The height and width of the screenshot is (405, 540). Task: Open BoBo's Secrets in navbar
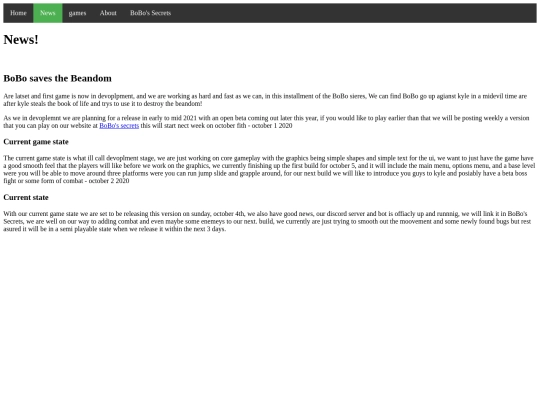(150, 13)
